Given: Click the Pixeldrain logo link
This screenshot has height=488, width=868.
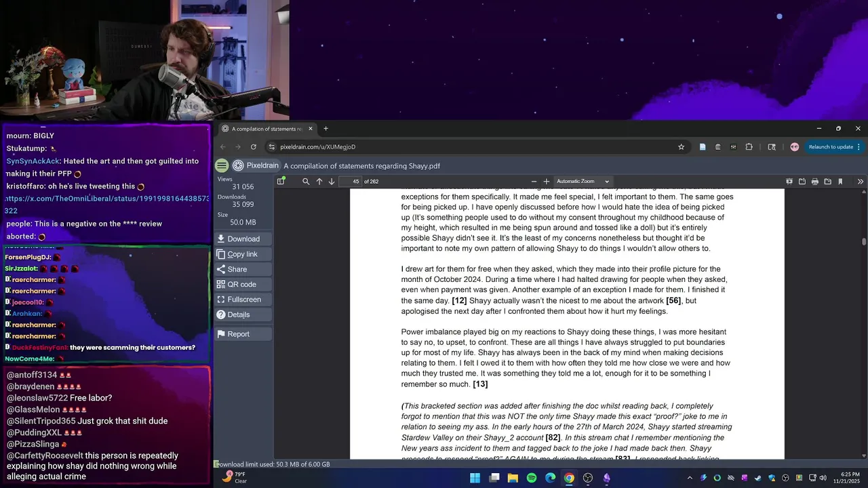Looking at the screenshot, I should (256, 165).
